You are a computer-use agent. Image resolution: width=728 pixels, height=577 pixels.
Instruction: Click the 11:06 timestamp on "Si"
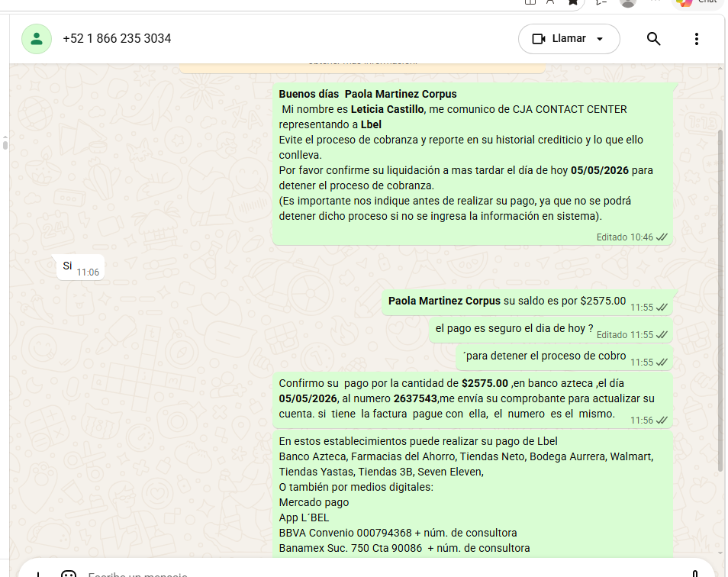coord(88,272)
